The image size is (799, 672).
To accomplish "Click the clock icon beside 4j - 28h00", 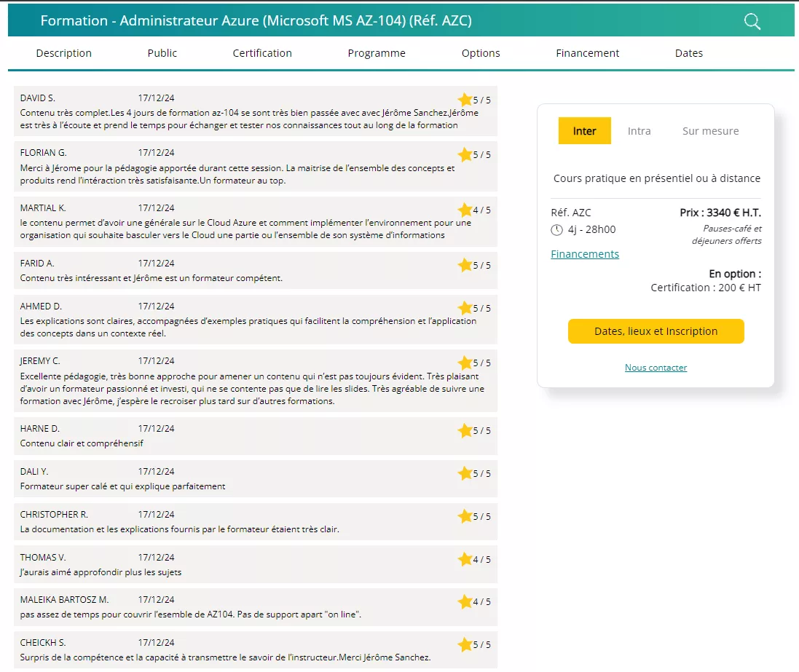I will click(x=556, y=230).
